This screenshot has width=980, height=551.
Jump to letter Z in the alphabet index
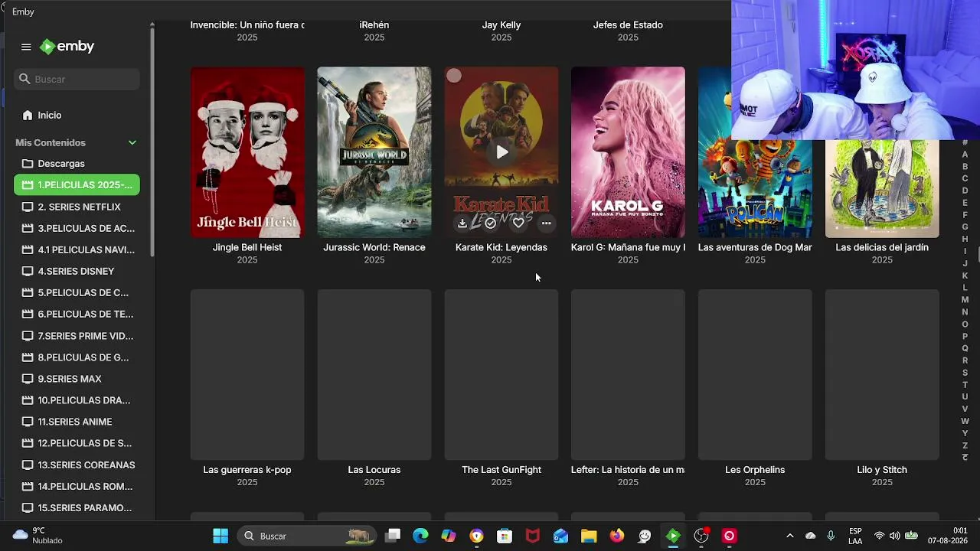(x=965, y=445)
